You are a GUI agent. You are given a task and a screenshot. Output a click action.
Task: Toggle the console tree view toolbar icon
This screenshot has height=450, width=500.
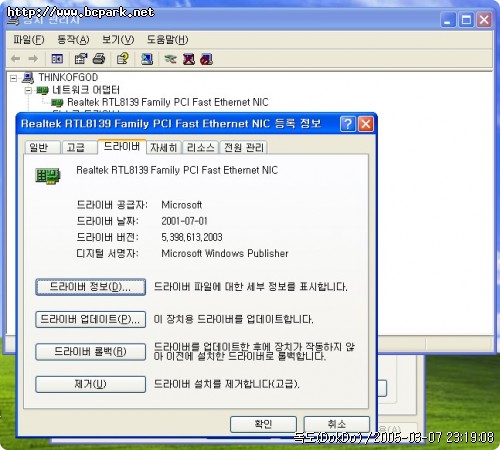click(x=57, y=59)
